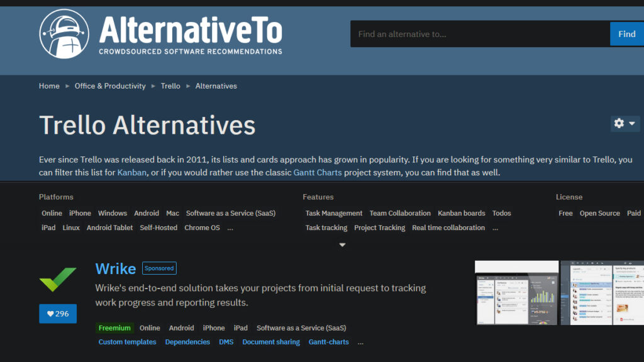The height and width of the screenshot is (362, 644).
Task: Filter by the Open Source license
Action: point(599,213)
